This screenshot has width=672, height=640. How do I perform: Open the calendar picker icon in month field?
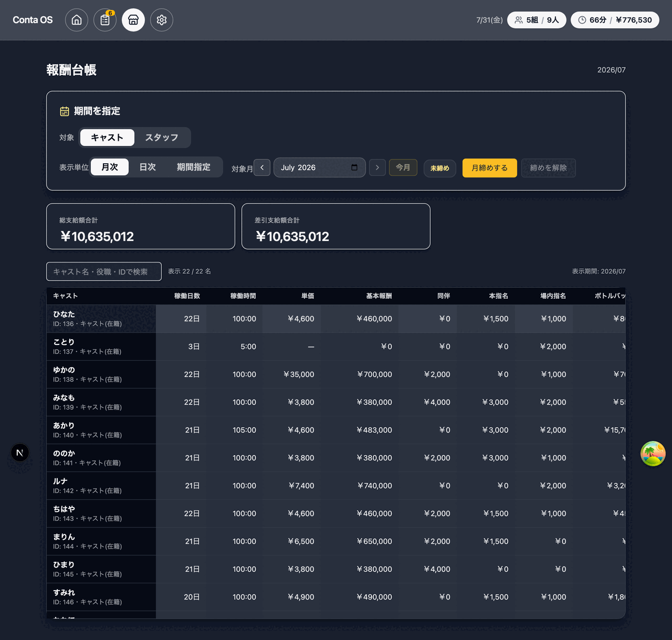(x=354, y=167)
